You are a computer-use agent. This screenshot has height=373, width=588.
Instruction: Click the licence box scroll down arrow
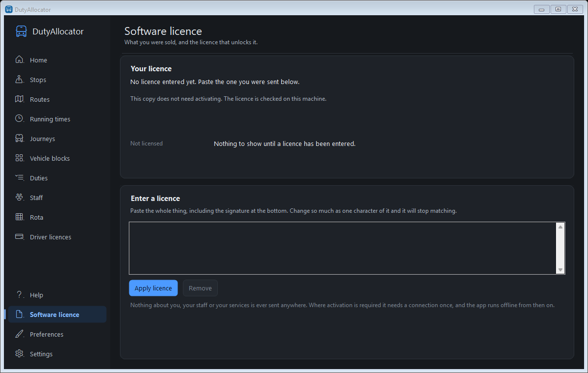tap(560, 269)
